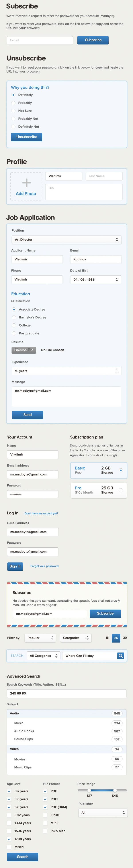Click the "Choose File" resume button

tap(24, 350)
